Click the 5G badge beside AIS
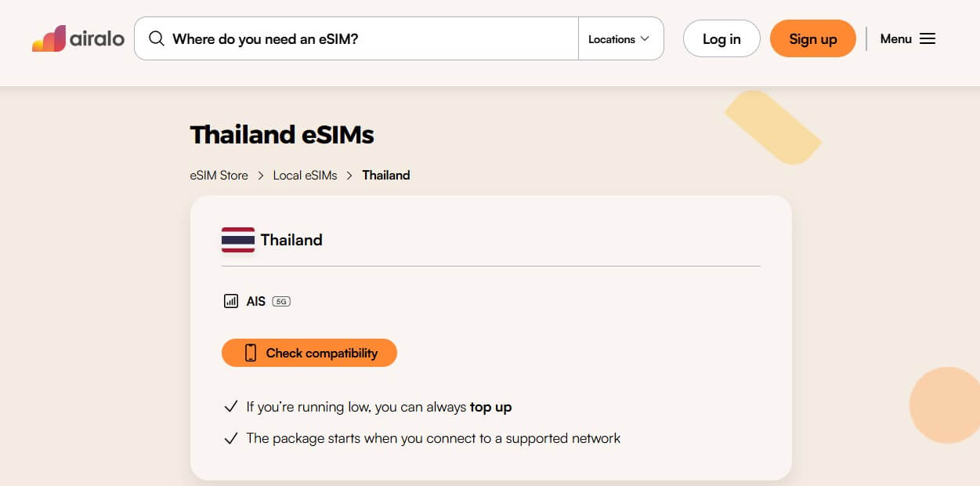980x486 pixels. (x=280, y=301)
